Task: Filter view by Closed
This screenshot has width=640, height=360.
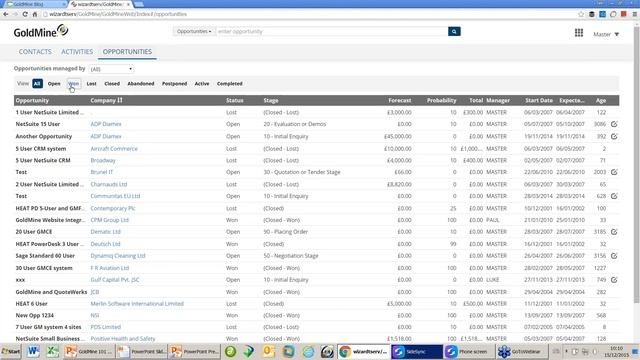Action: pyautogui.click(x=112, y=84)
